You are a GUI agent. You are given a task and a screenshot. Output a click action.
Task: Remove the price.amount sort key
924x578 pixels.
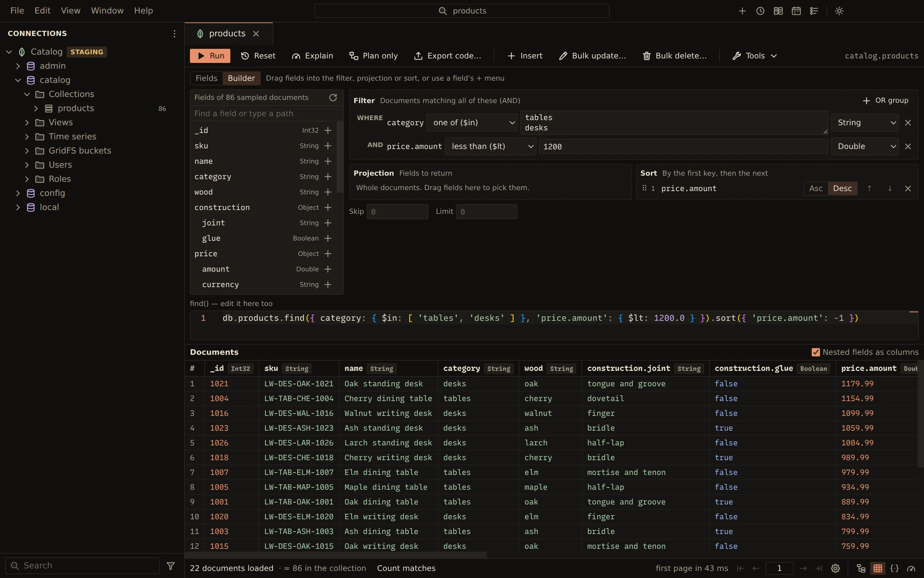point(908,188)
